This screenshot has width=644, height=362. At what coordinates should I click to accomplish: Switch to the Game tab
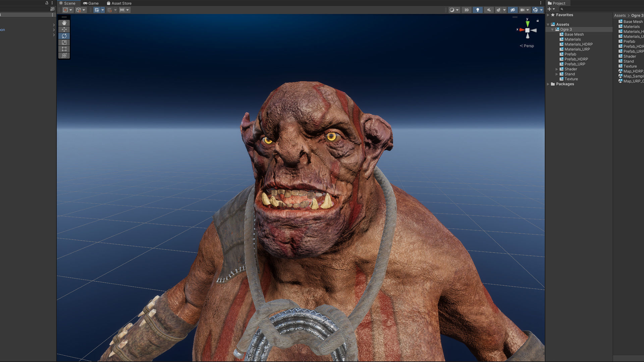click(x=91, y=3)
